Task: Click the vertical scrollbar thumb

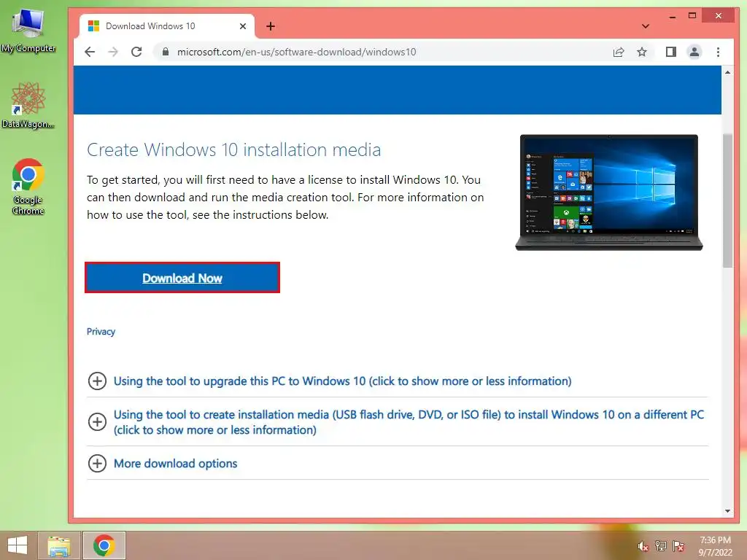Action: click(x=727, y=201)
